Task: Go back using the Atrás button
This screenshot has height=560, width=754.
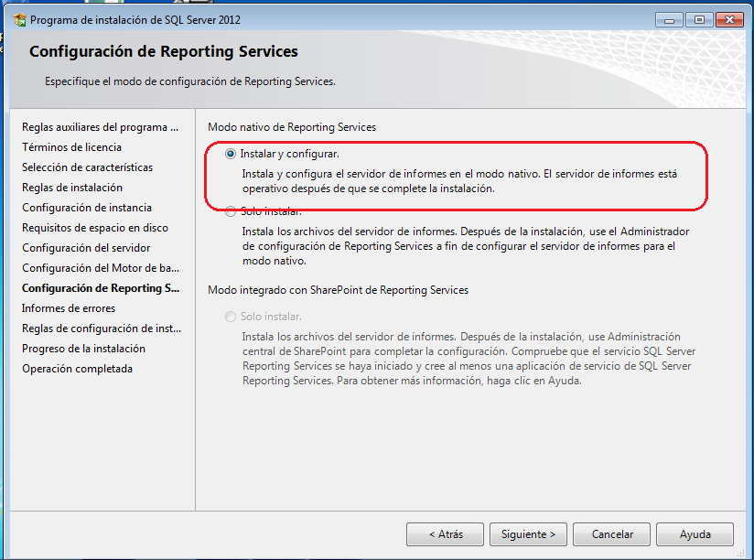Action: click(x=445, y=534)
